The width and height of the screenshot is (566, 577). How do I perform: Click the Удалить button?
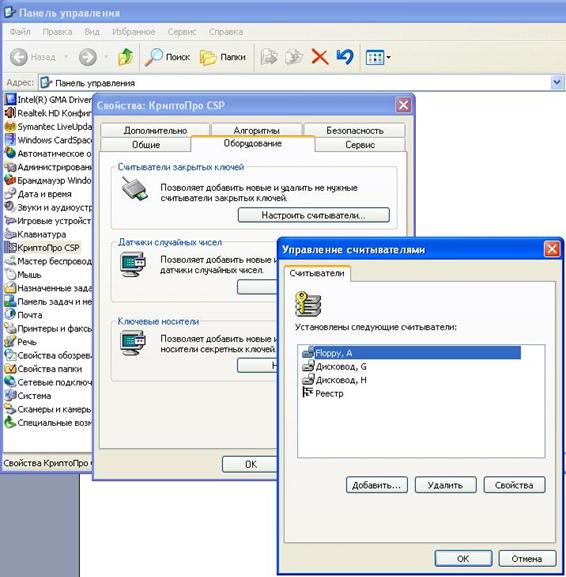[445, 485]
